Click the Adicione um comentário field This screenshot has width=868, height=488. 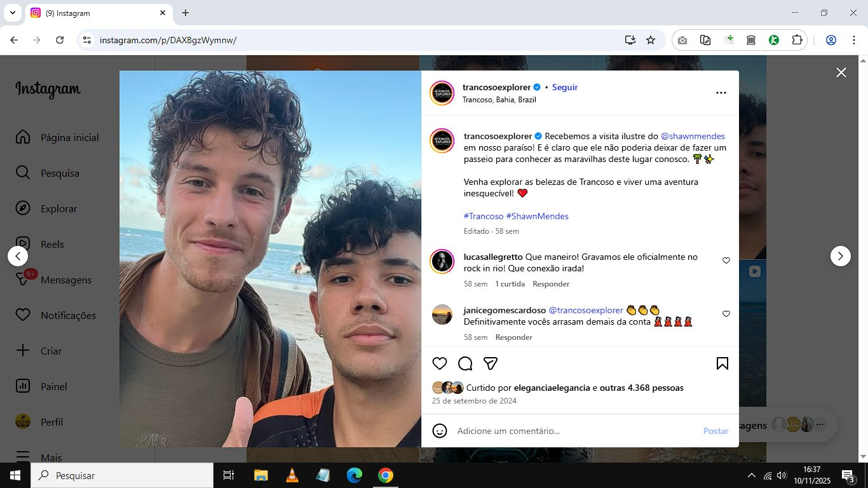[x=575, y=431]
